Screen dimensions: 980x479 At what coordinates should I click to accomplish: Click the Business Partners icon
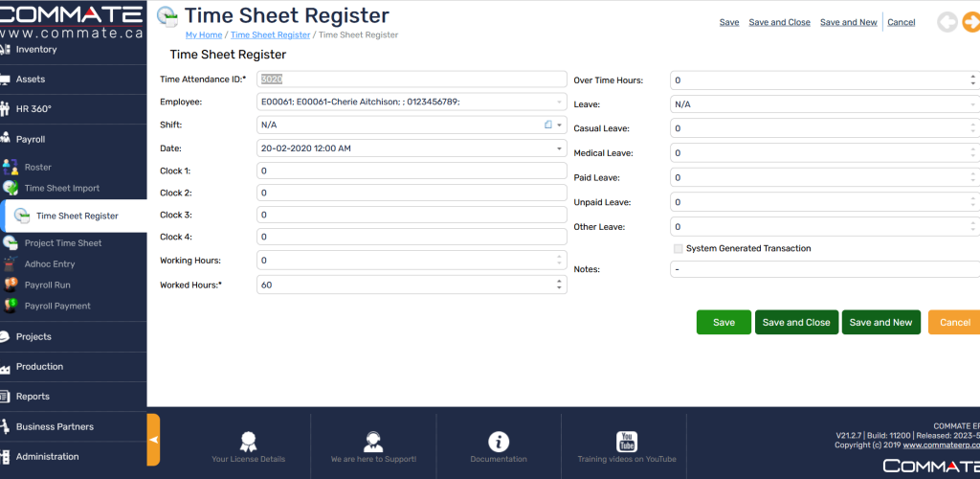tap(5, 426)
